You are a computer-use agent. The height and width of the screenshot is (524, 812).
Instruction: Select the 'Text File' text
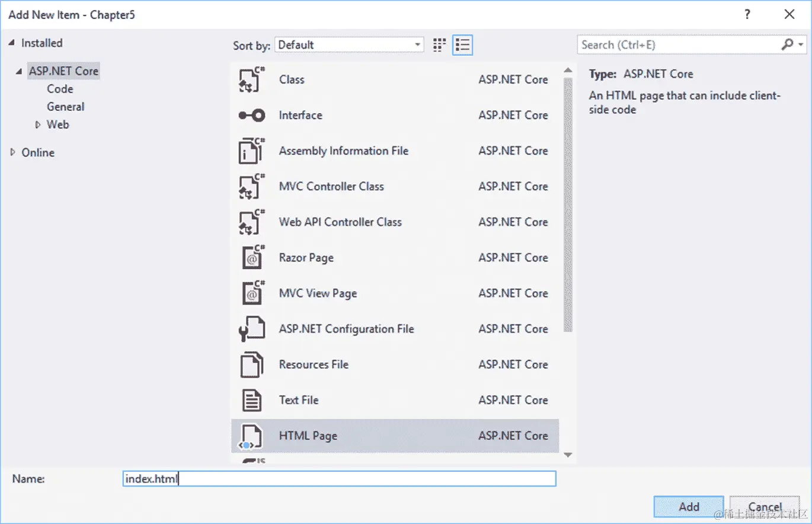299,400
